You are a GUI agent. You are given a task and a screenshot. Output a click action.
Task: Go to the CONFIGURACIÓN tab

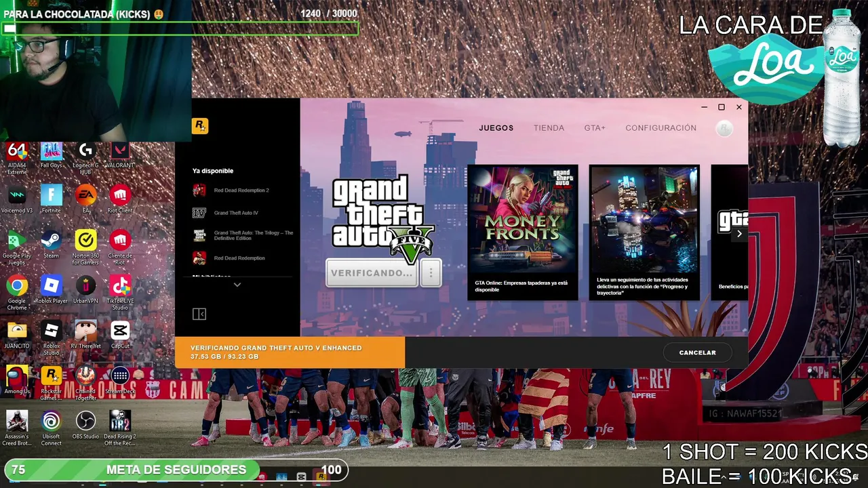(x=660, y=128)
